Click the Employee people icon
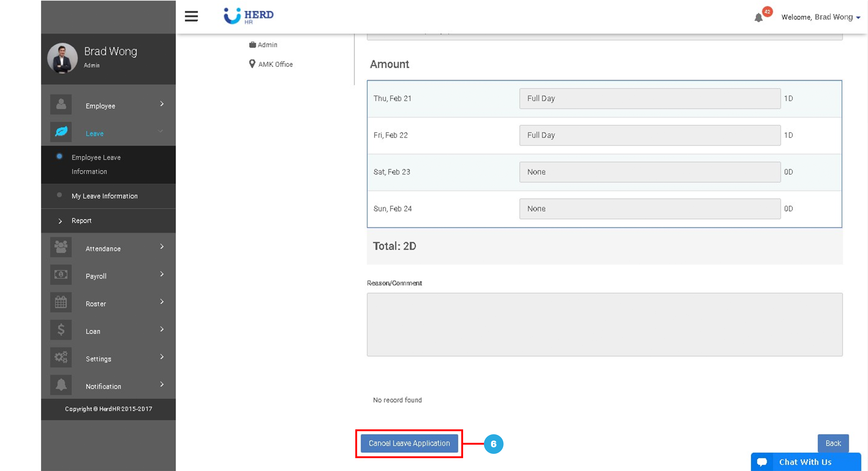This screenshot has width=868, height=471. click(61, 104)
